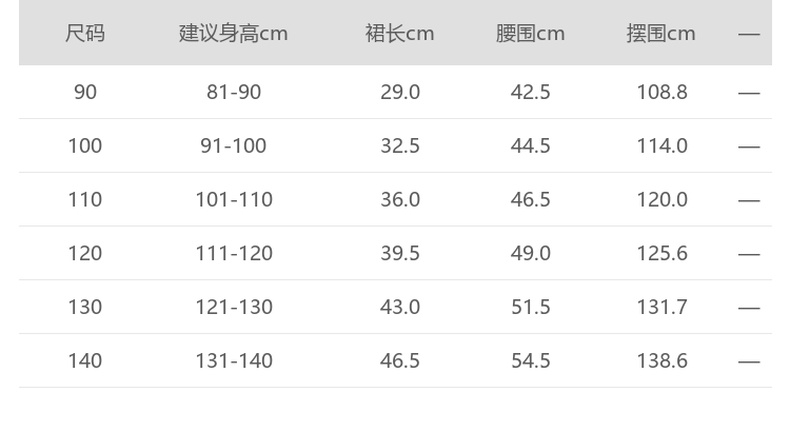The image size is (790, 431).
Task: Click the size 110 row label
Action: pos(85,200)
